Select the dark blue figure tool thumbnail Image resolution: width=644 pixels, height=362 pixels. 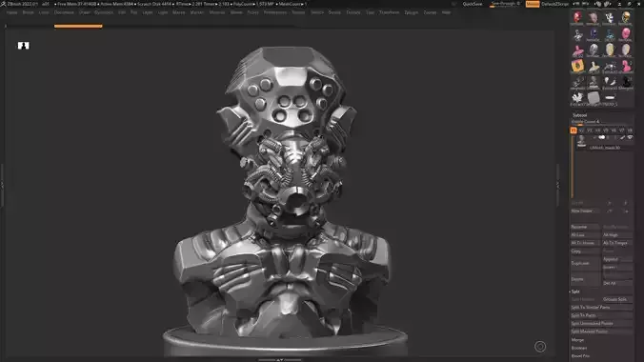point(594,33)
